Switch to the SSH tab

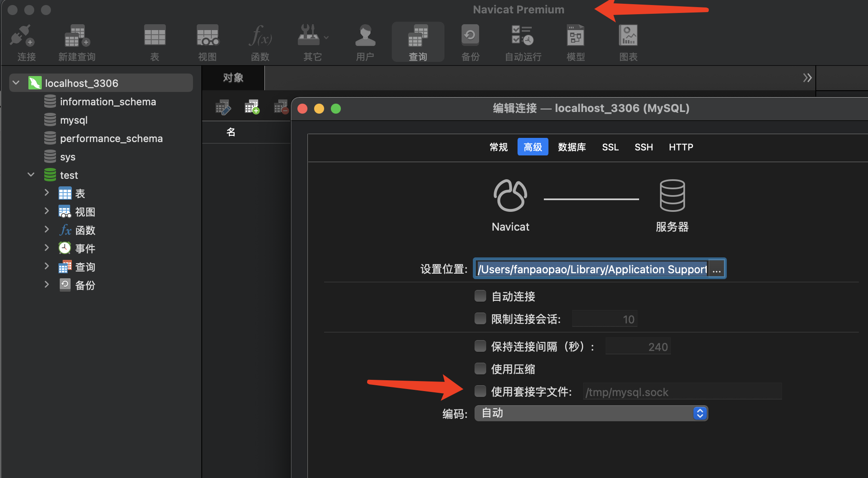click(644, 147)
